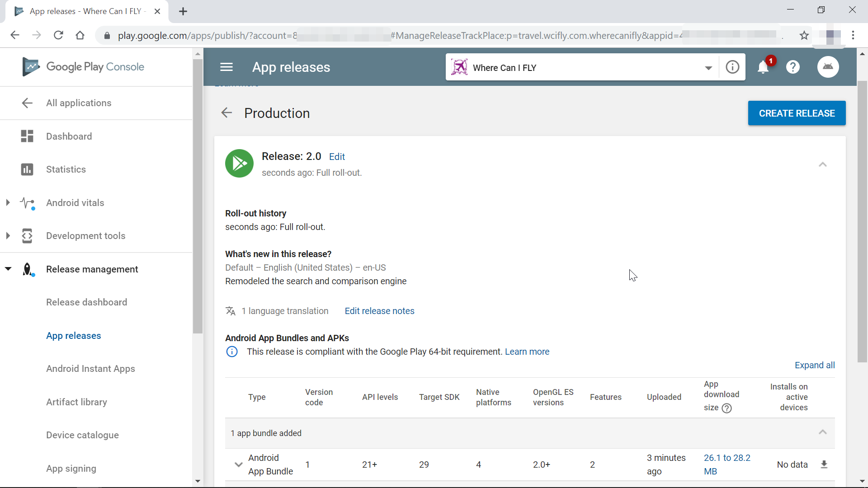Click the Target SDK column header
This screenshot has width=868, height=488.
pyautogui.click(x=439, y=397)
